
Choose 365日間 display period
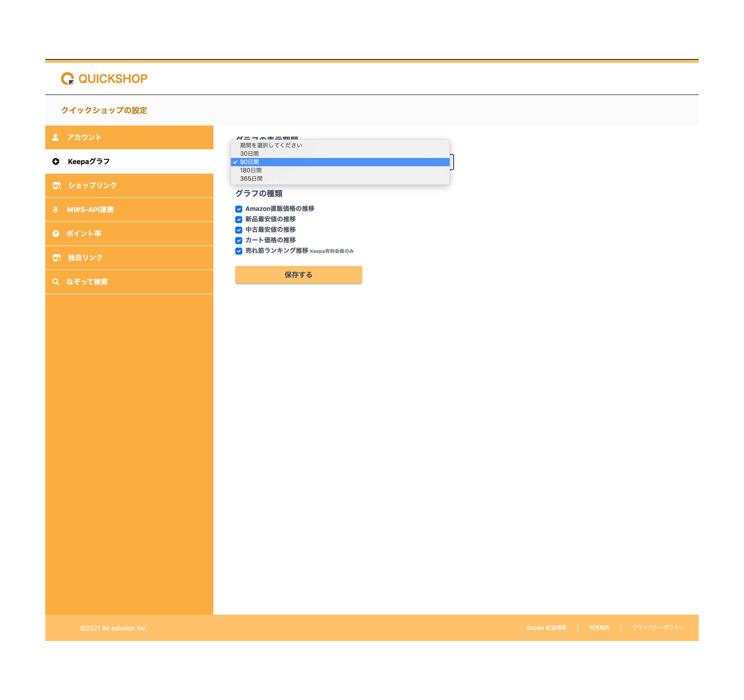[x=340, y=178]
